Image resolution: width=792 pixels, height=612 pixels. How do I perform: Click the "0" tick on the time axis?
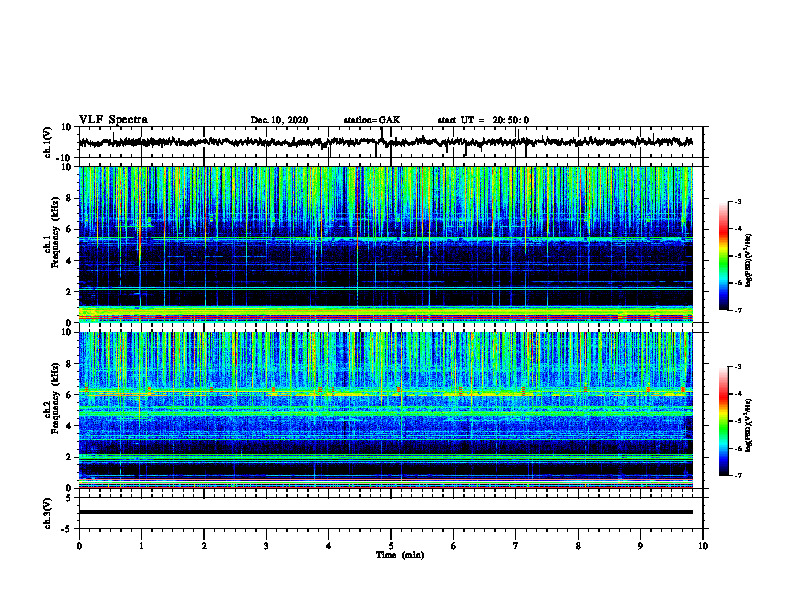point(79,546)
